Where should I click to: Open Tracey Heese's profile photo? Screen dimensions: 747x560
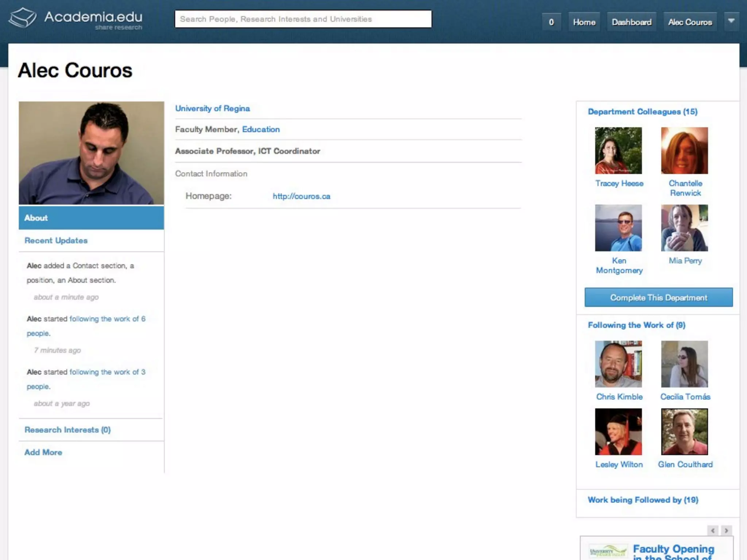coord(618,151)
